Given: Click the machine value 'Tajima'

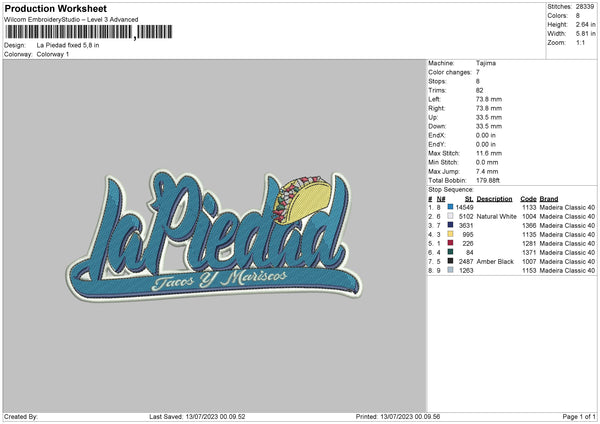Looking at the screenshot, I should tap(486, 63).
